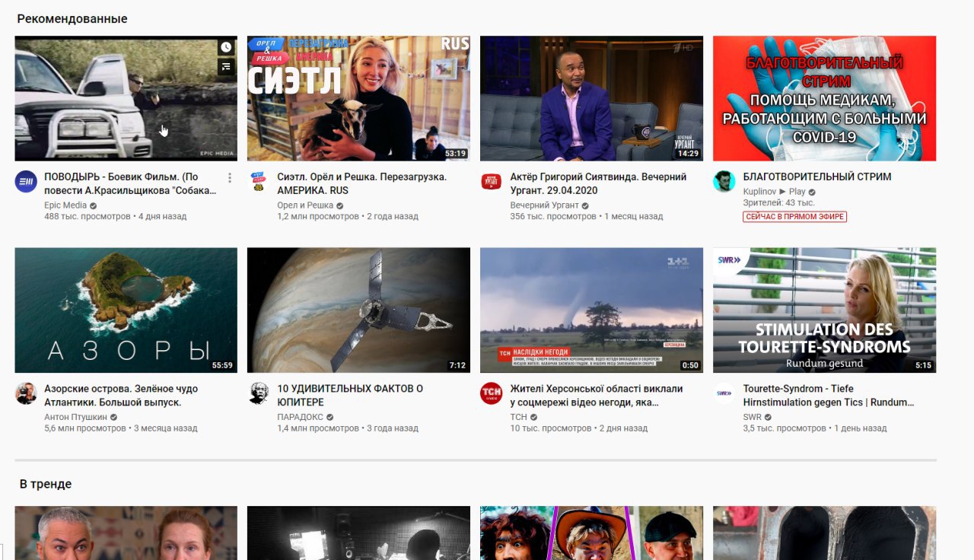The width and height of the screenshot is (974, 560).
Task: Go to SWR channel name link
Action: tap(752, 417)
